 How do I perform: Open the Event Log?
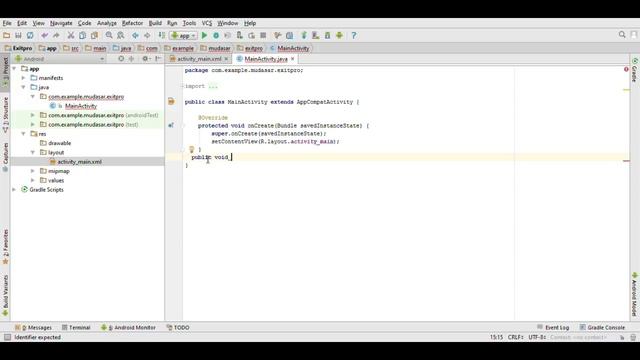coord(553,327)
